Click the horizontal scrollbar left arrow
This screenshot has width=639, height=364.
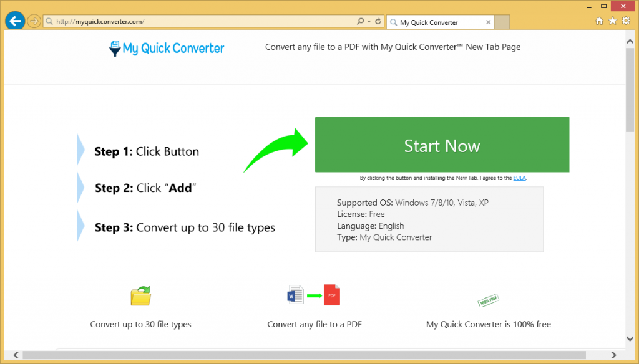tap(16, 355)
